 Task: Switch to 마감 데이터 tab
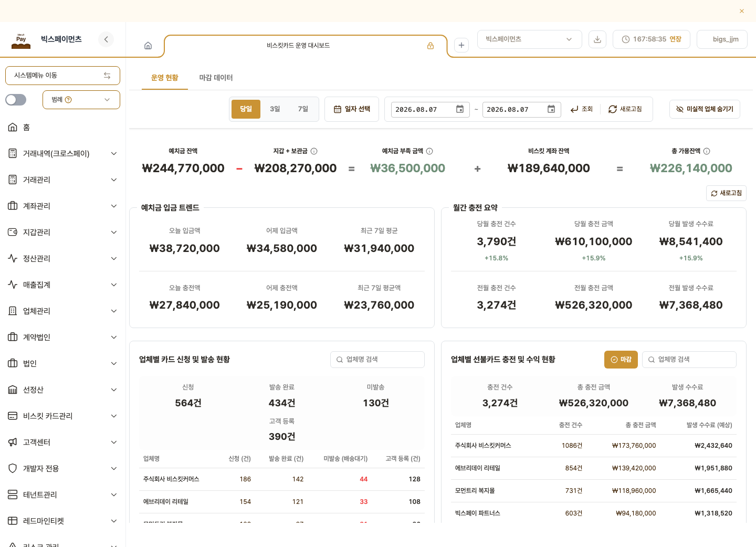click(x=216, y=78)
